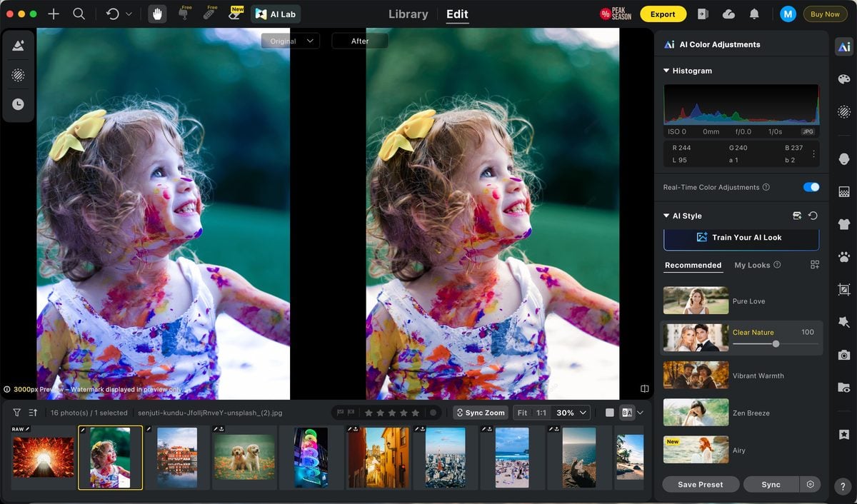This screenshot has width=857, height=504.
Task: Switch to the Library tab
Action: click(409, 14)
